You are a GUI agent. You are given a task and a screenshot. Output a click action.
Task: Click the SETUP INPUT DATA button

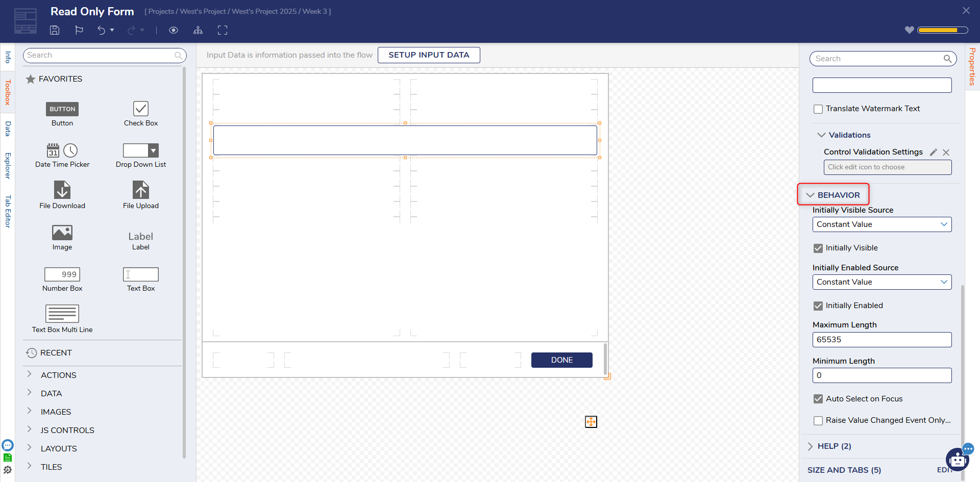click(428, 55)
